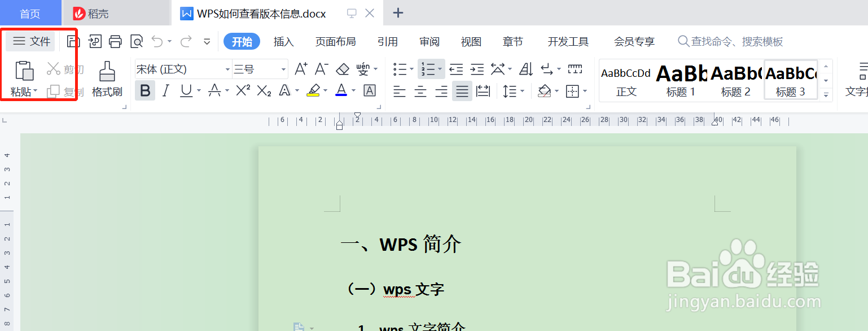868x331 pixels.
Task: Pick text highlight color yellow marker
Action: pos(313,90)
